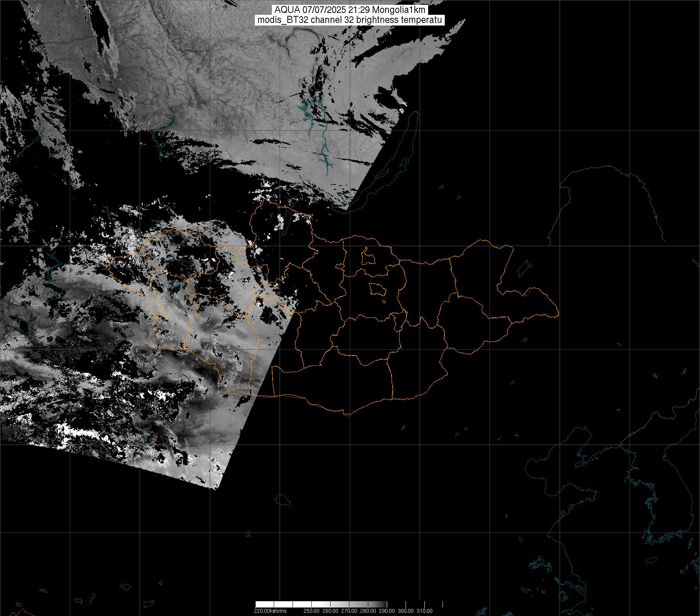
Task: Click the 220.00kelvins colorbar label
Action: (270, 610)
